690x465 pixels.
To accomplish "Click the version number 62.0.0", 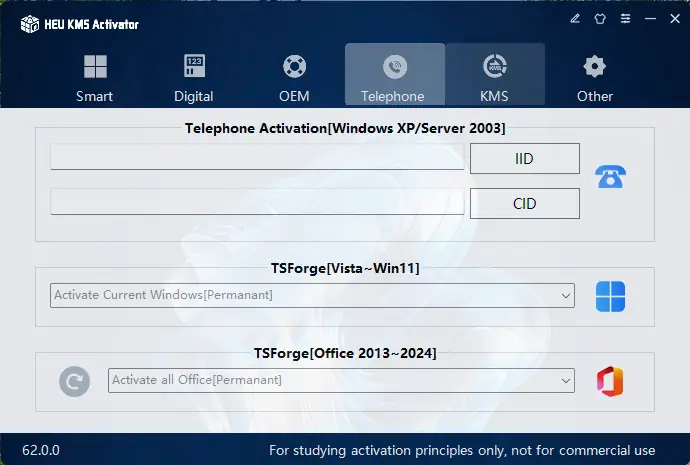I will point(41,450).
